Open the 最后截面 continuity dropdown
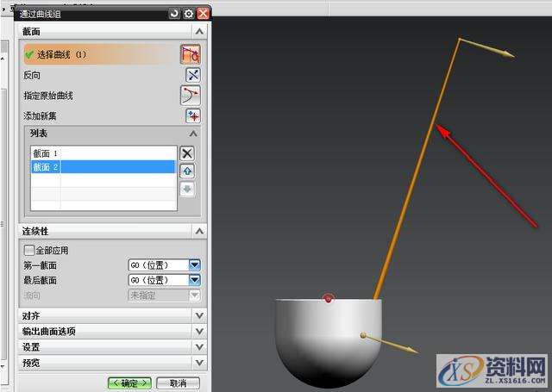Screen dimensions: 552x392 (194, 280)
